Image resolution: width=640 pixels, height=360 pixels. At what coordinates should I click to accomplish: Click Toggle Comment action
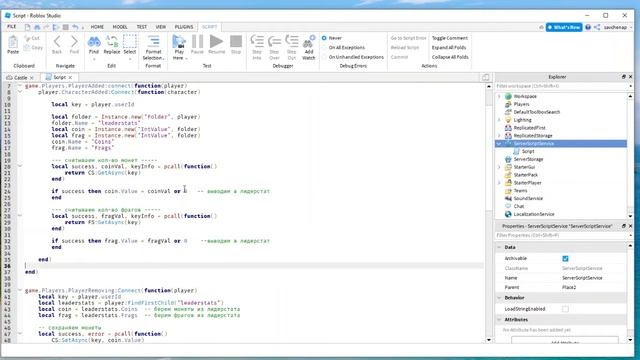[x=450, y=38]
